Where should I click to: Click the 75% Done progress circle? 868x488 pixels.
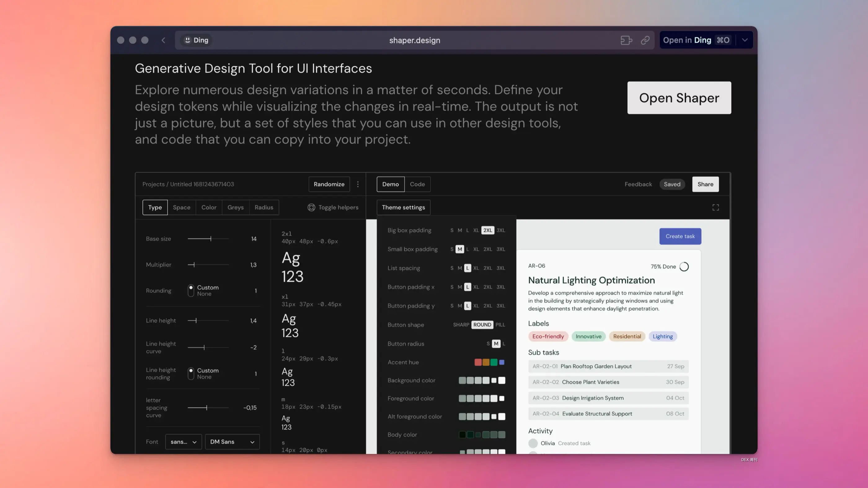pos(684,267)
